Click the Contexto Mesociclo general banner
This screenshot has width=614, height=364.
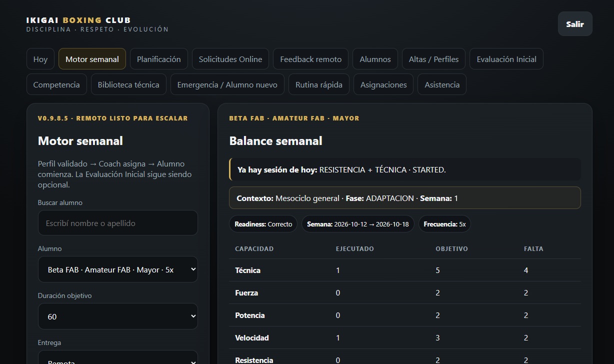(x=405, y=198)
